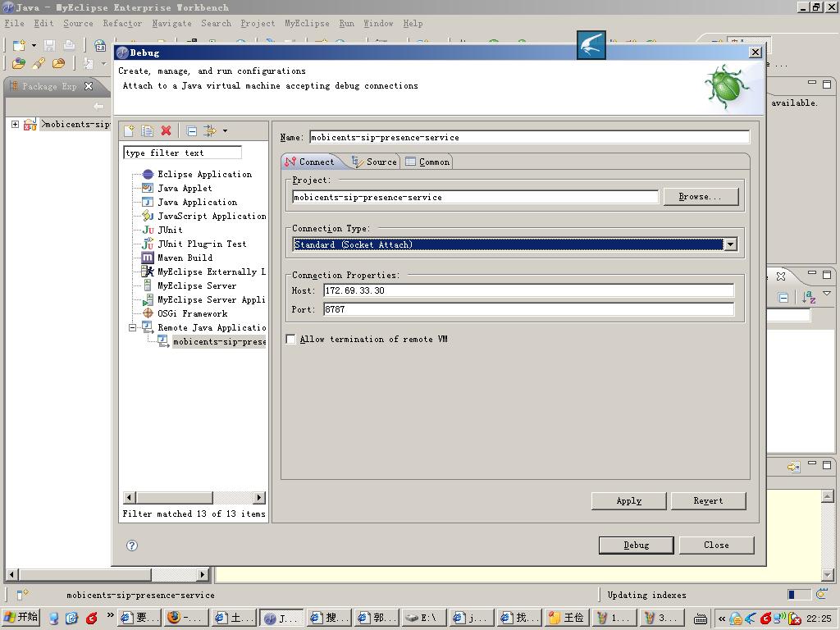Apply the configuration changes
The image size is (840, 630).
(x=629, y=501)
